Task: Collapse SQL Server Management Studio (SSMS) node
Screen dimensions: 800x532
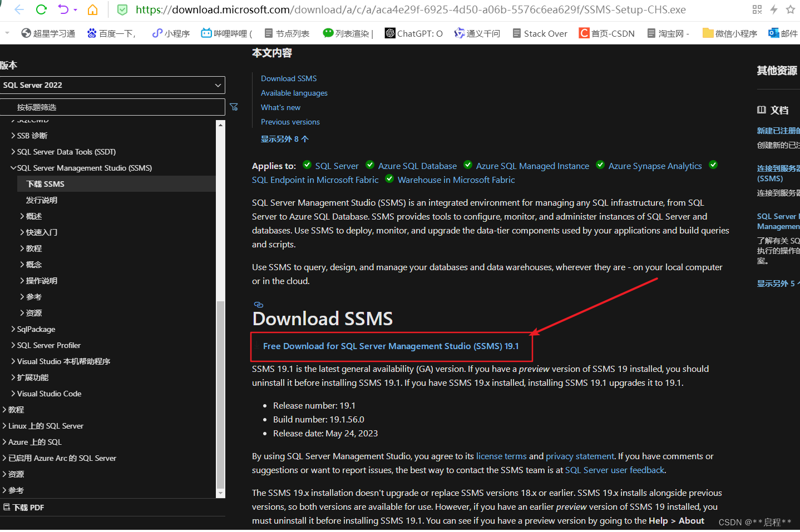Action: tap(13, 168)
